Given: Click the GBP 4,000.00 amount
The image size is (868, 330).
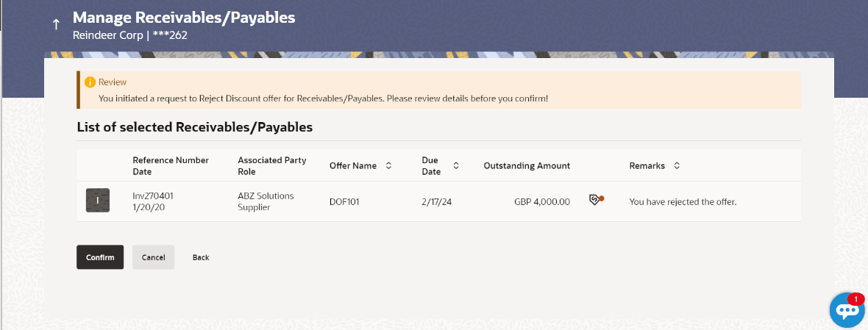Looking at the screenshot, I should click(x=542, y=202).
